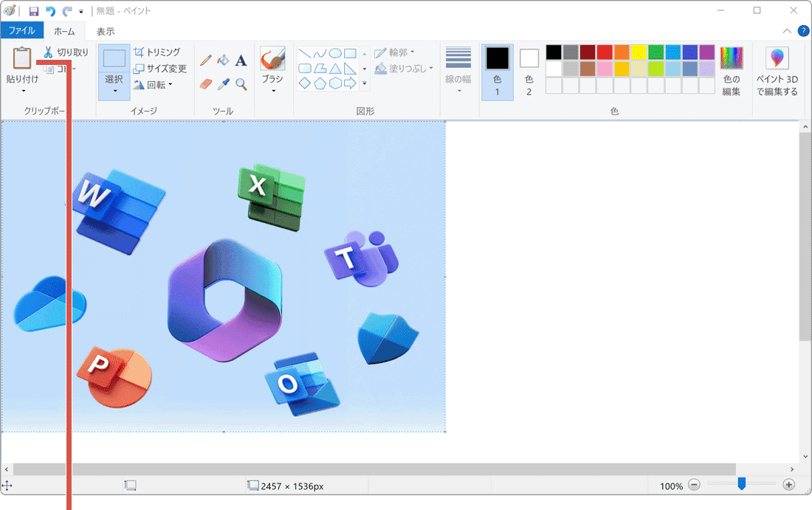Zoom out with the minus button
The width and height of the screenshot is (812, 510).
pos(694,485)
